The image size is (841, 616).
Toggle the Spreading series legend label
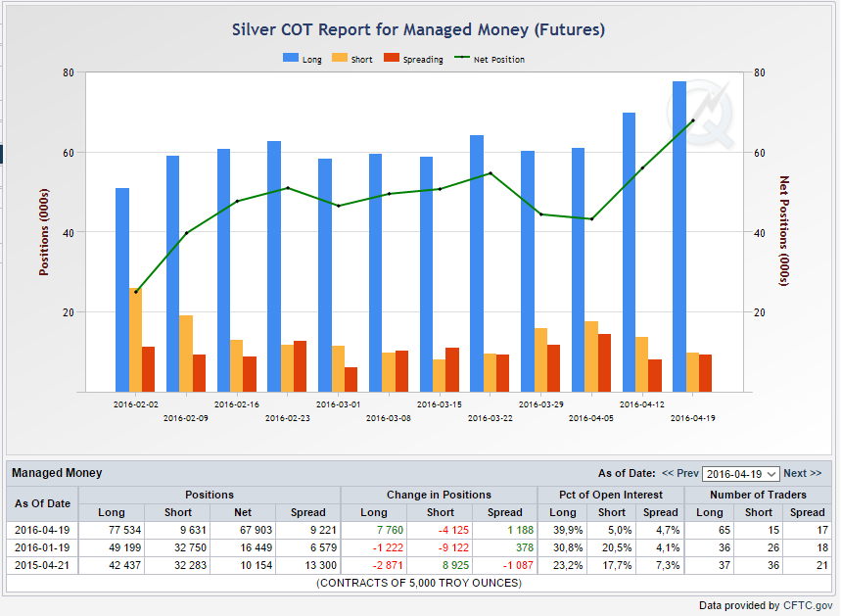[422, 60]
